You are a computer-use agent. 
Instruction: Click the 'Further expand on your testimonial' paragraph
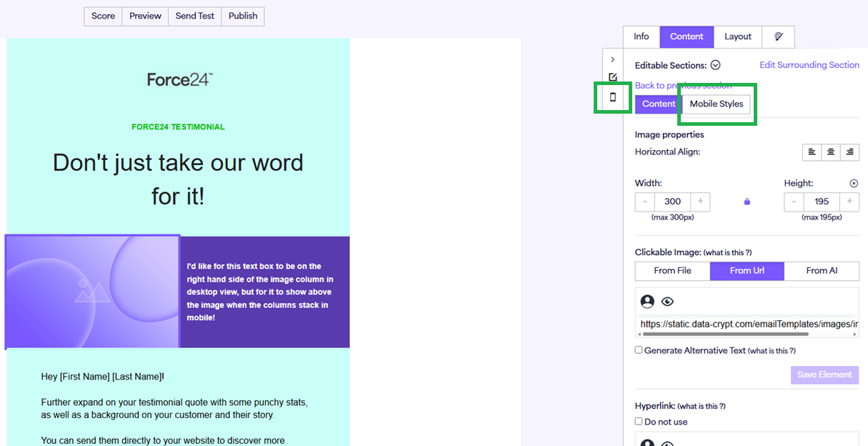pos(174,408)
